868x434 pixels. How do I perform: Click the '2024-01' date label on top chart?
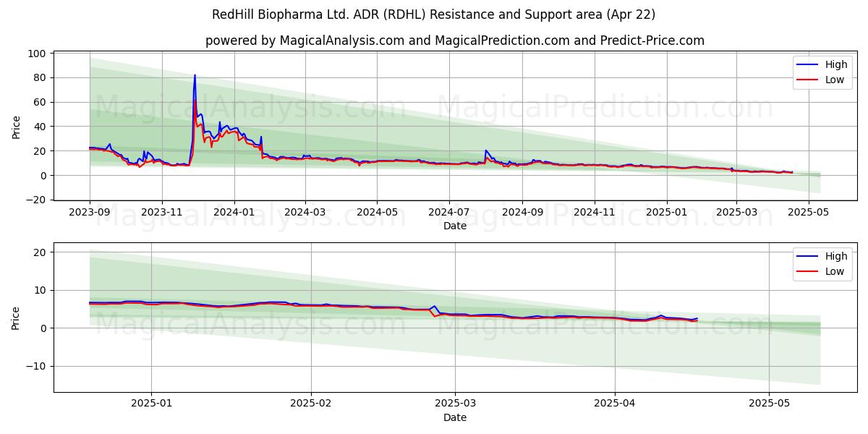(x=234, y=213)
